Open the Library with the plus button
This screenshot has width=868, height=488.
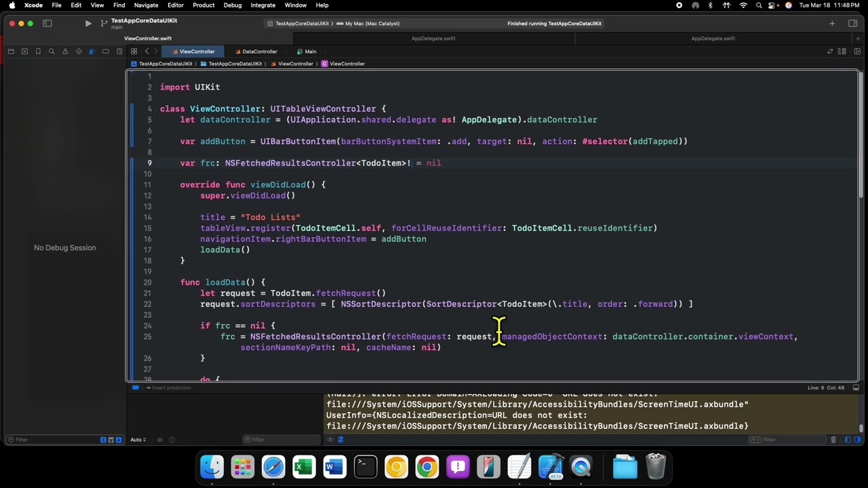click(832, 24)
